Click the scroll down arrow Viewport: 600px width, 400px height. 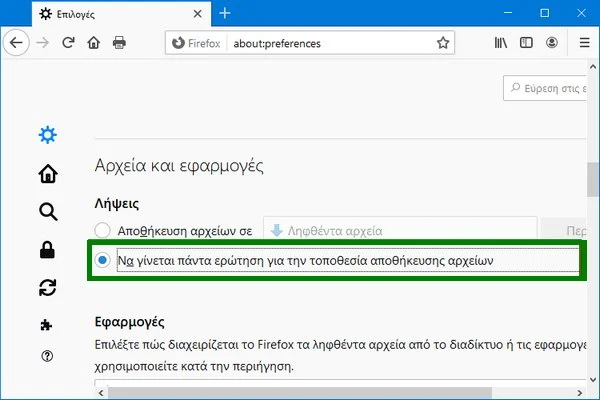coord(593,380)
